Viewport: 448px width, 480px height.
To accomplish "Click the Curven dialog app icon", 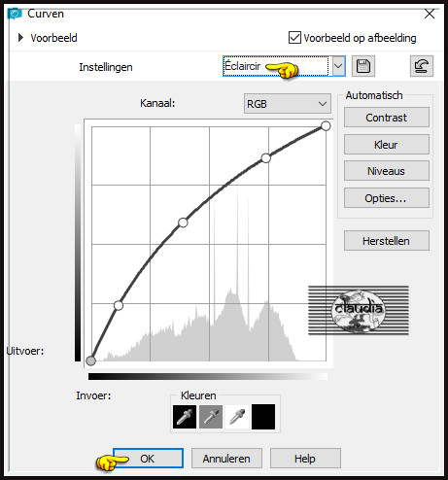I will (x=16, y=14).
